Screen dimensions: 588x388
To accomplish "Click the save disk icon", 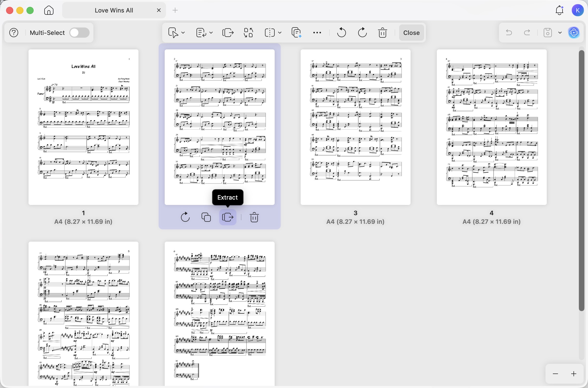I will 548,33.
